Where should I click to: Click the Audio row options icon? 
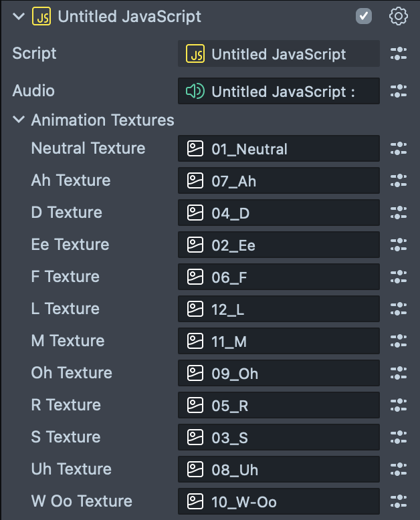coord(399,91)
